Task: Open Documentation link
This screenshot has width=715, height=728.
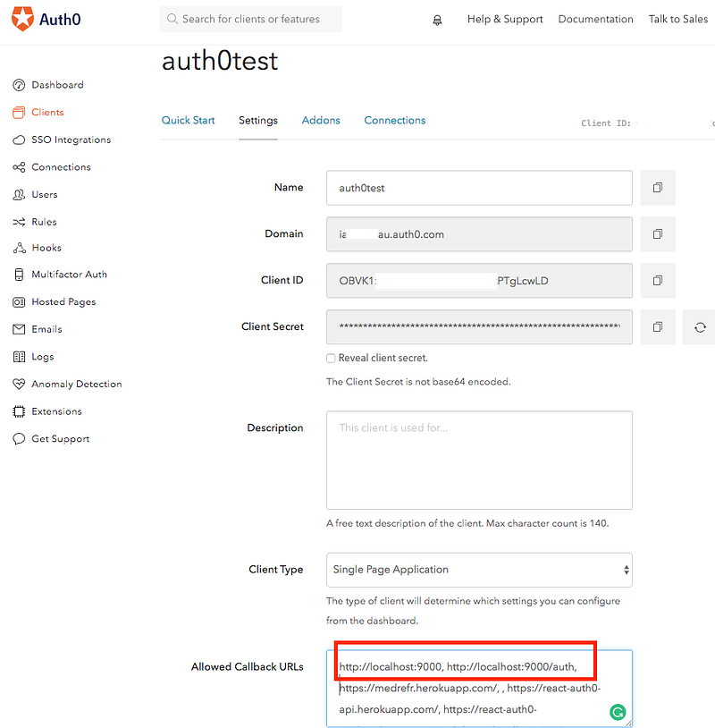Action: [595, 19]
